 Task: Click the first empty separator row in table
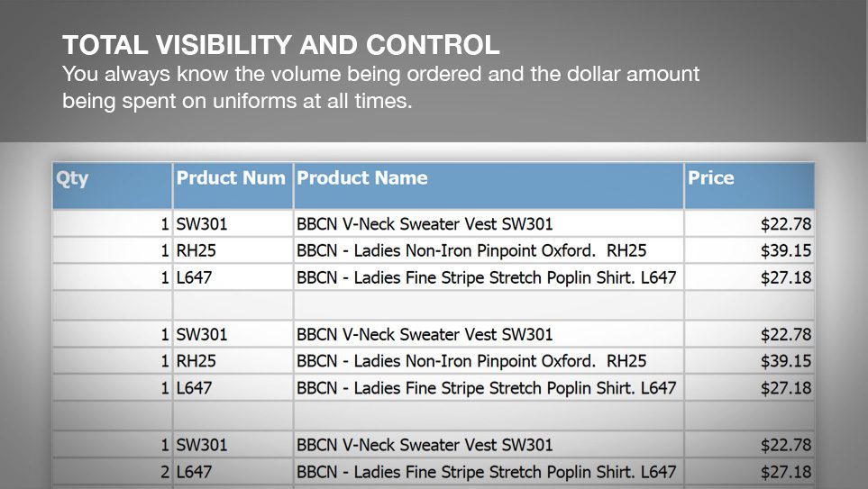434,305
